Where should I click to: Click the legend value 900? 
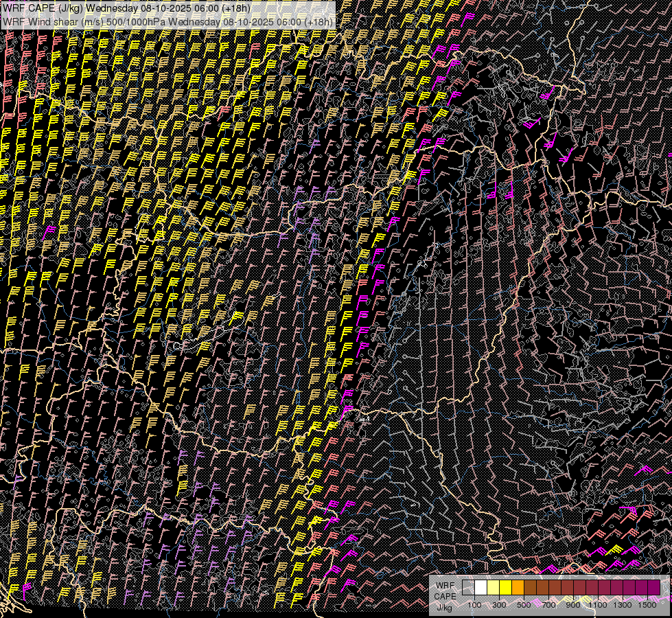click(x=573, y=605)
